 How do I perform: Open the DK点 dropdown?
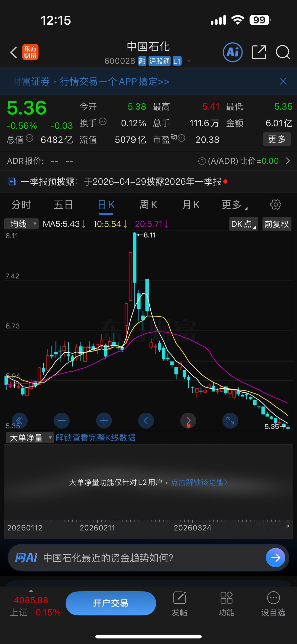click(244, 224)
